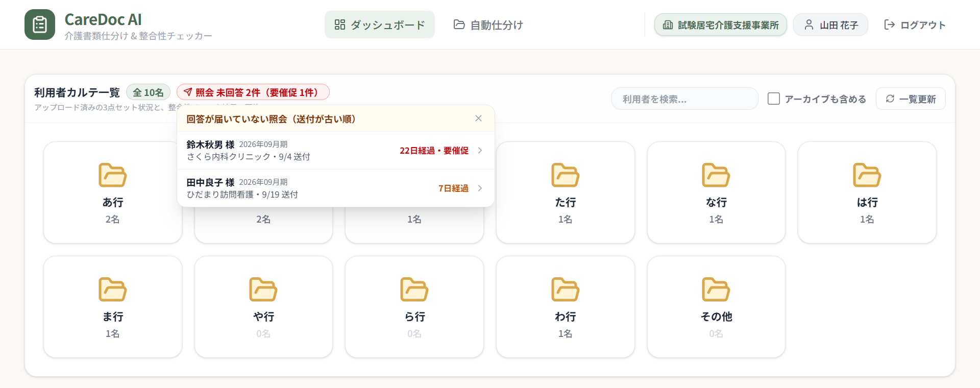Open the わ行 folder icon
The height and width of the screenshot is (388, 980).
coord(565,289)
